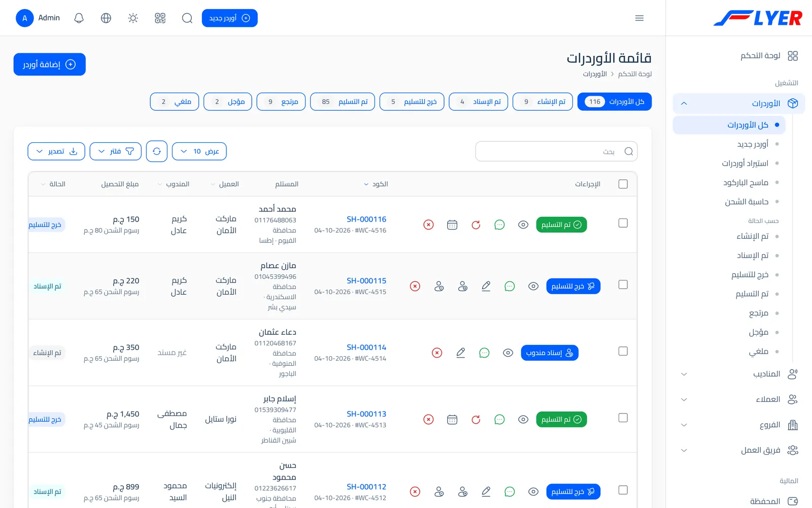Cancel order SH-000116 with red X icon

pos(429,225)
